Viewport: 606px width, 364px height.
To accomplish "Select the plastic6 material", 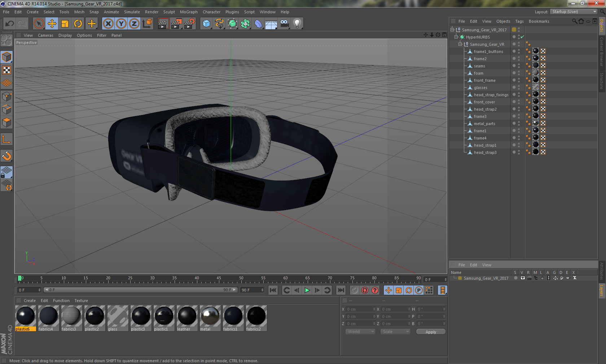I will click(x=26, y=318).
